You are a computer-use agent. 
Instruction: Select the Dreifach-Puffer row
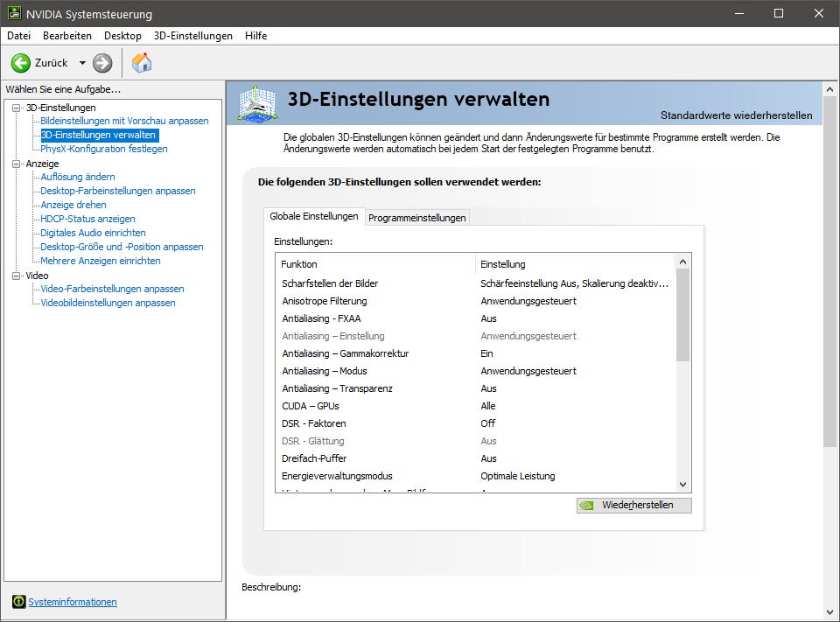pyautogui.click(x=476, y=458)
